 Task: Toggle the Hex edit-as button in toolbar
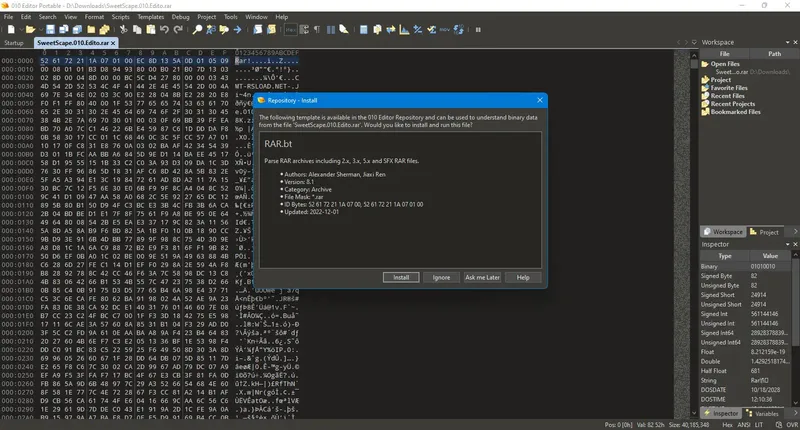click(290, 30)
